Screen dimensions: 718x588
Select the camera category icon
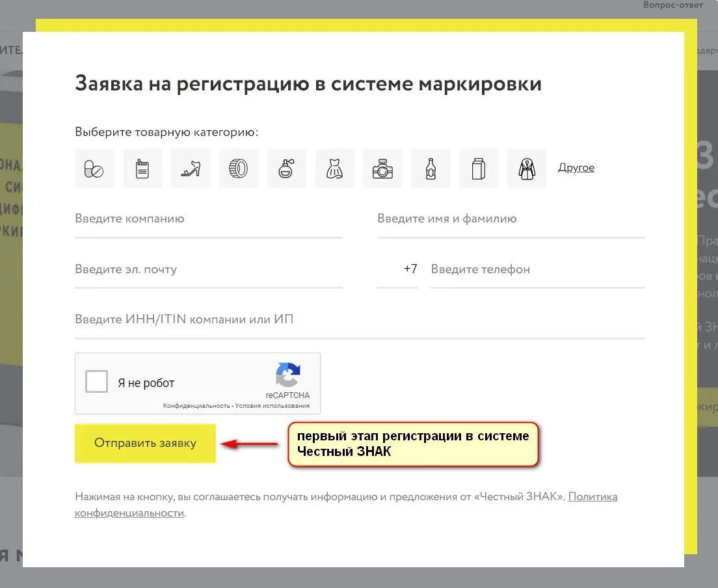click(x=382, y=168)
